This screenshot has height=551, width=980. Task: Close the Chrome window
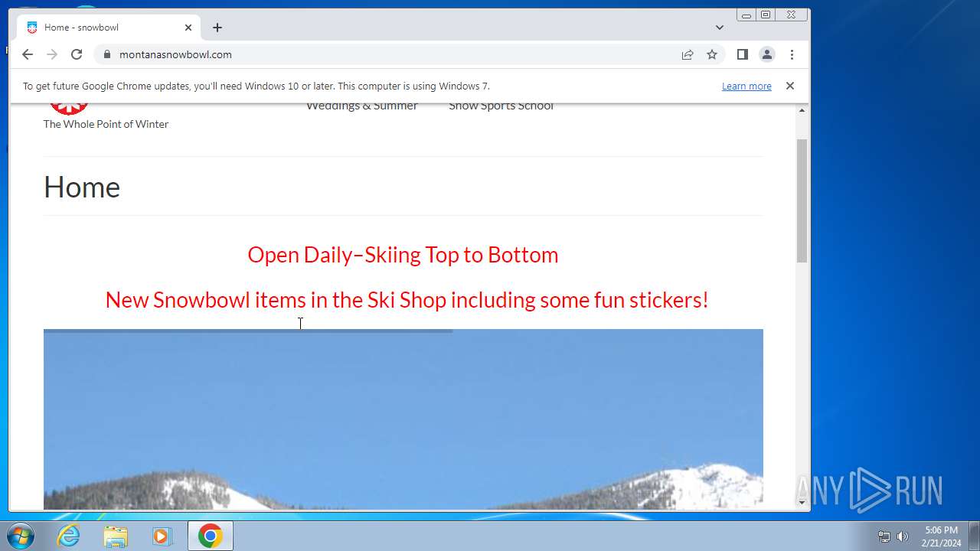[x=792, y=15]
